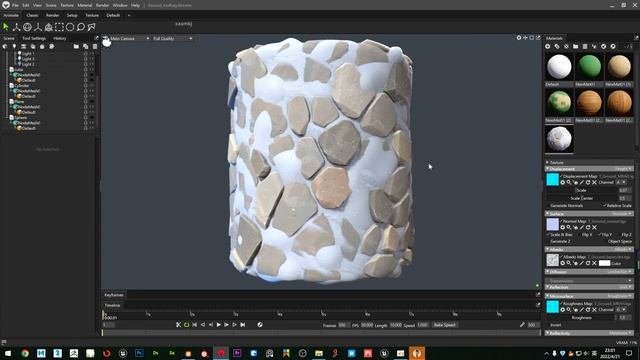Expand the Diffusion section
This screenshot has height=360, width=640.
pyautogui.click(x=547, y=272)
